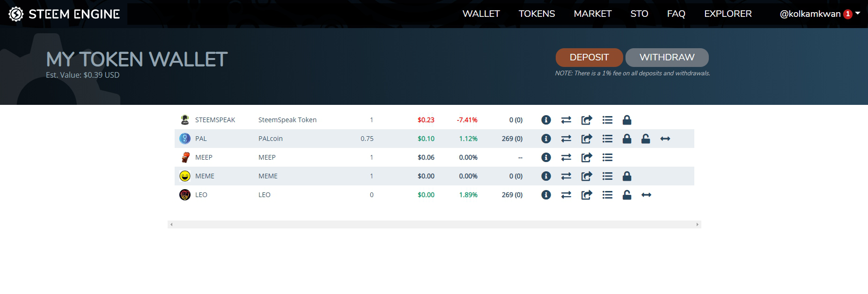Click the "0.75" PAL balance

pyautogui.click(x=367, y=139)
